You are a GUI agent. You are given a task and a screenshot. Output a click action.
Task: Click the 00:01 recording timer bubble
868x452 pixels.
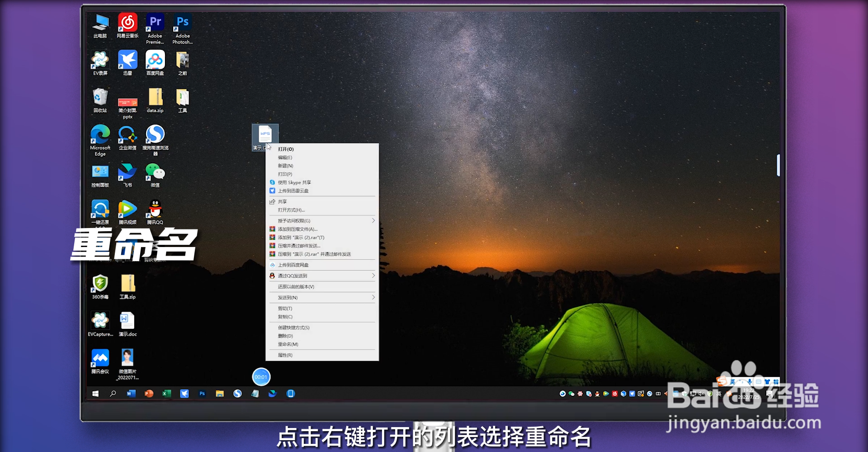tap(261, 376)
